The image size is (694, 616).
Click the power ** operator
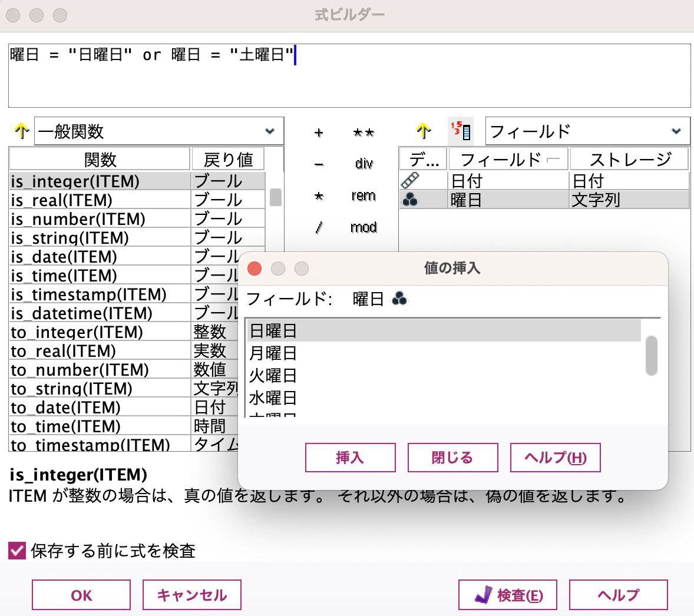(364, 133)
